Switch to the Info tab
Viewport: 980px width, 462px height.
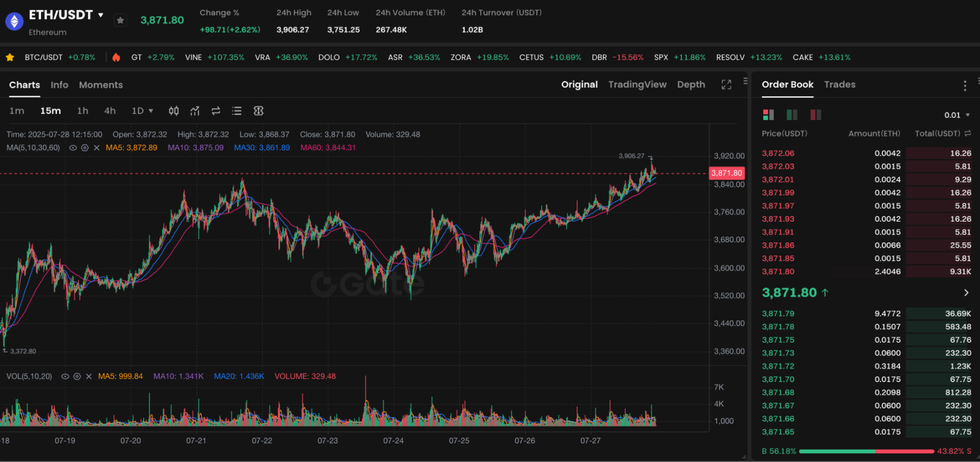click(59, 85)
